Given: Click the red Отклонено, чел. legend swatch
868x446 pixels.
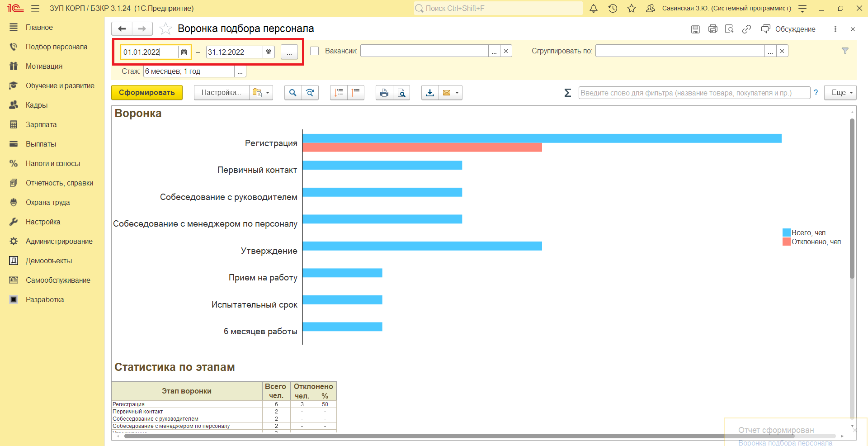Looking at the screenshot, I should pos(787,242).
